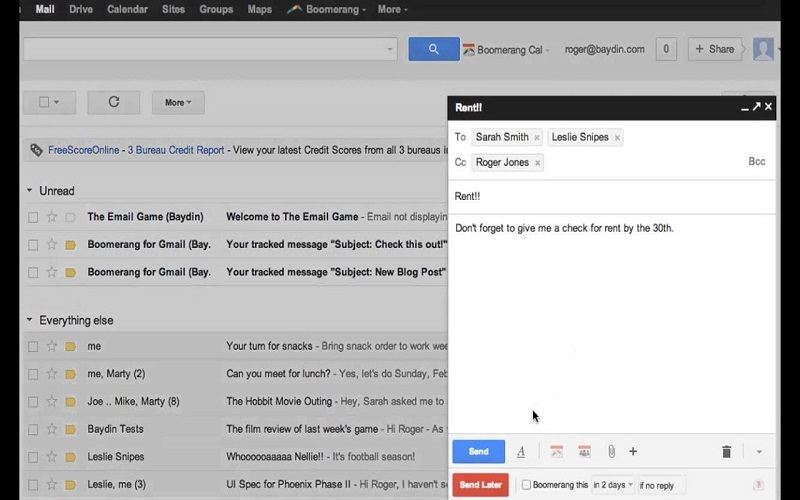The width and height of the screenshot is (800, 500).
Task: Click the faint Boomerang help icon in Send Later bar
Action: point(759,485)
